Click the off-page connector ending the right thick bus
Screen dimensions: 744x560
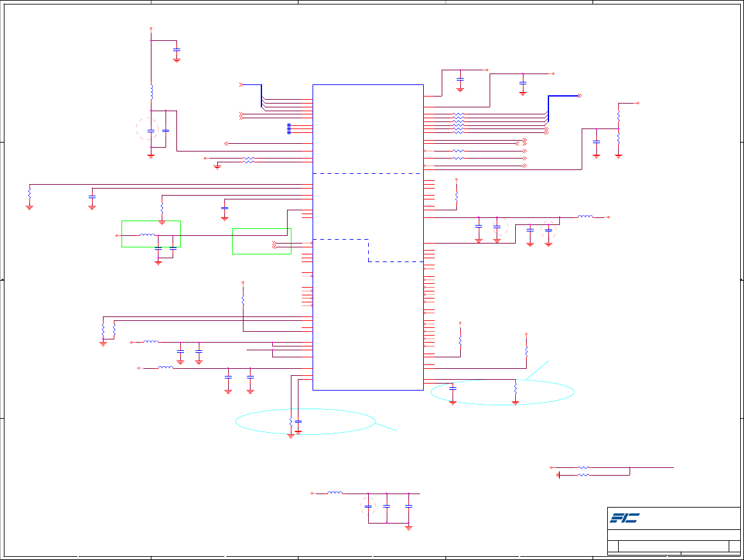click(x=579, y=96)
